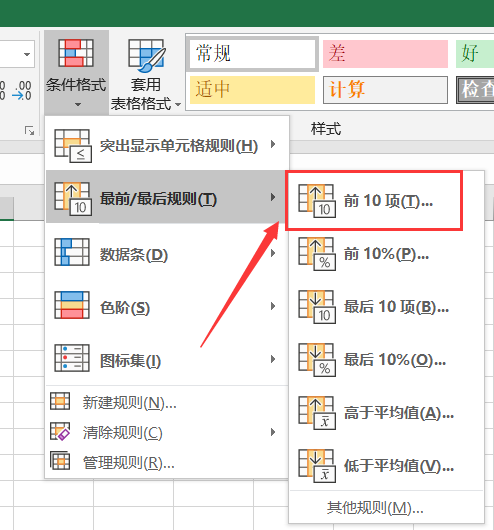Open the number format dialog launcher
This screenshot has width=494, height=530.
tap(30, 130)
